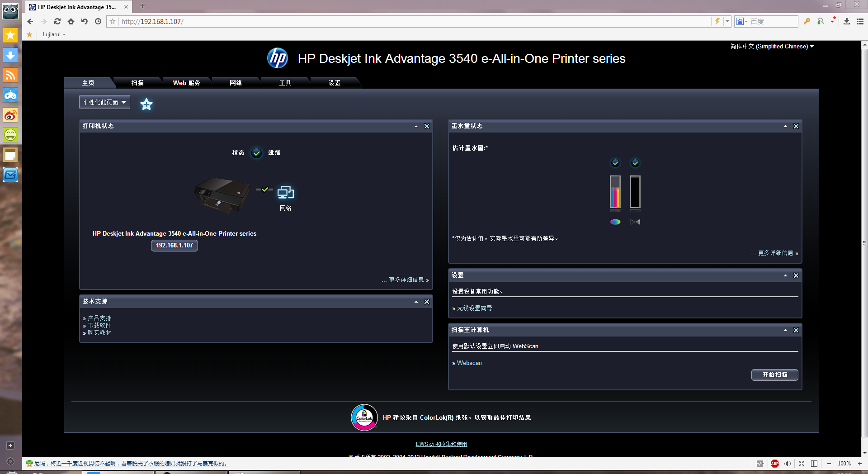Go to browser home page icon

click(x=71, y=21)
